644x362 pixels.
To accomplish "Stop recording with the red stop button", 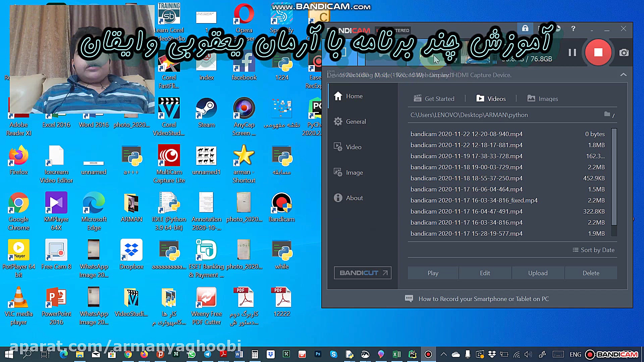I will tap(598, 53).
